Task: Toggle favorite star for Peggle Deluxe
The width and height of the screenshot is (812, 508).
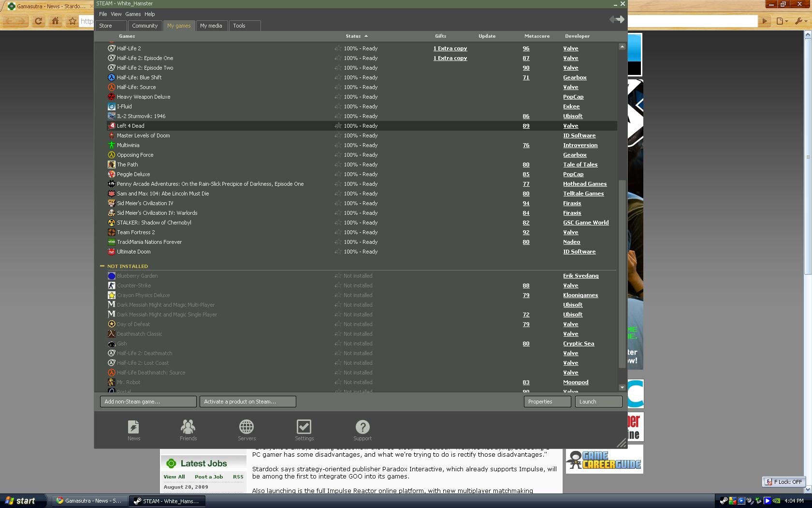Action: [x=338, y=174]
